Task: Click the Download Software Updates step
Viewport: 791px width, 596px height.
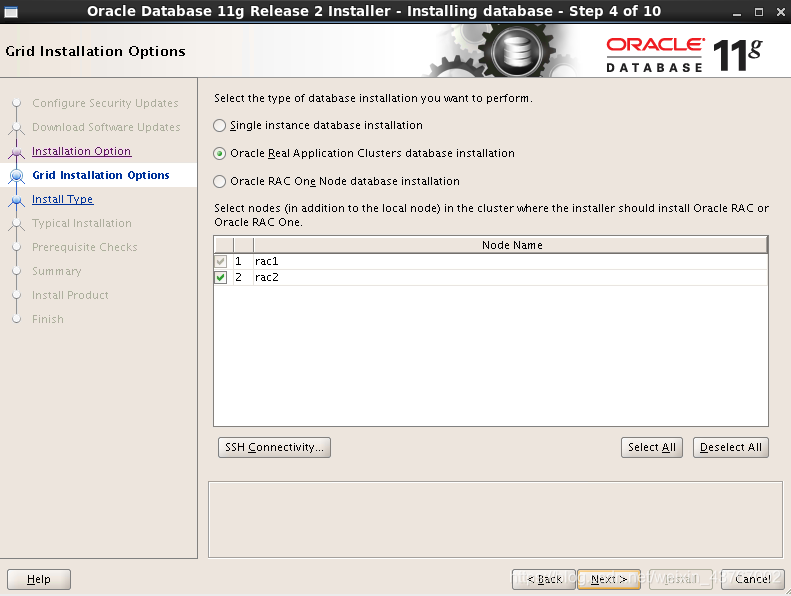Action: tap(106, 127)
